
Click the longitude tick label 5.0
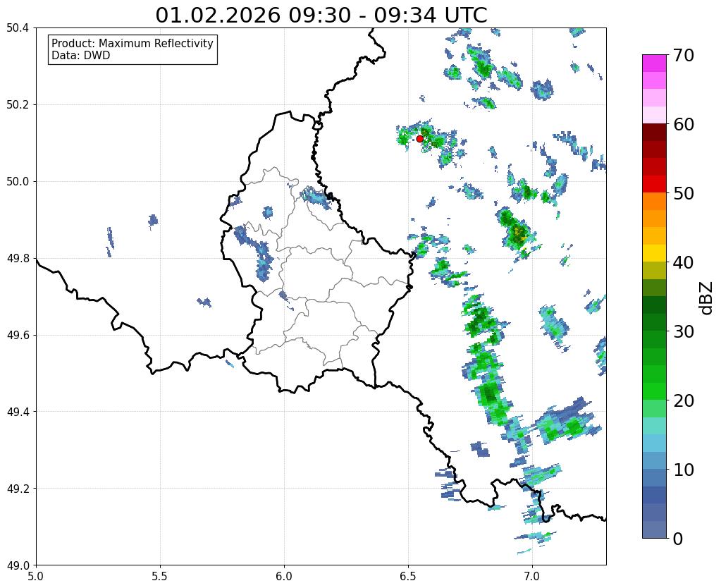[36, 576]
